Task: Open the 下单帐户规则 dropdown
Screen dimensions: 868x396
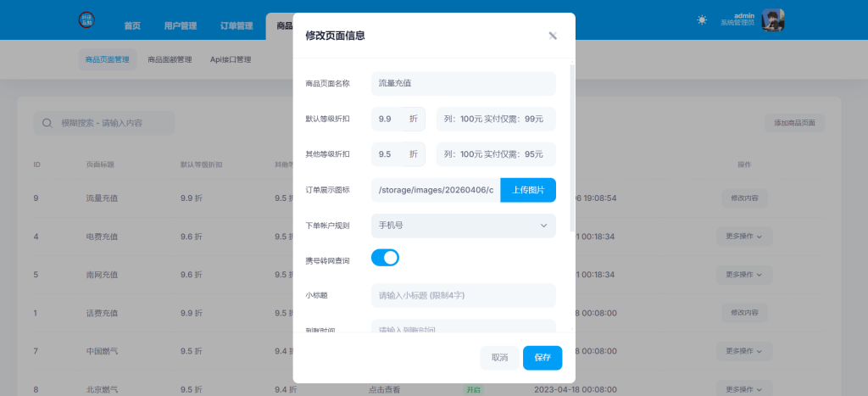Action: coord(464,226)
